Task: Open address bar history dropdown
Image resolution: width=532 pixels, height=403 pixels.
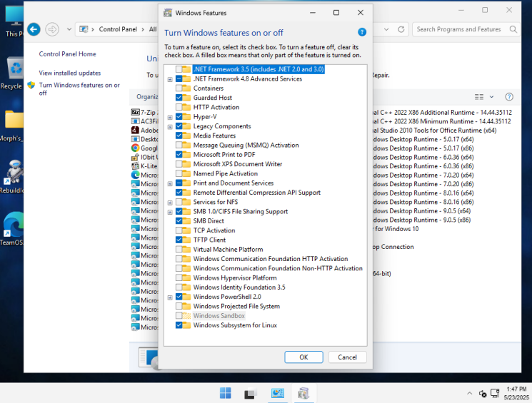Action: tap(386, 29)
